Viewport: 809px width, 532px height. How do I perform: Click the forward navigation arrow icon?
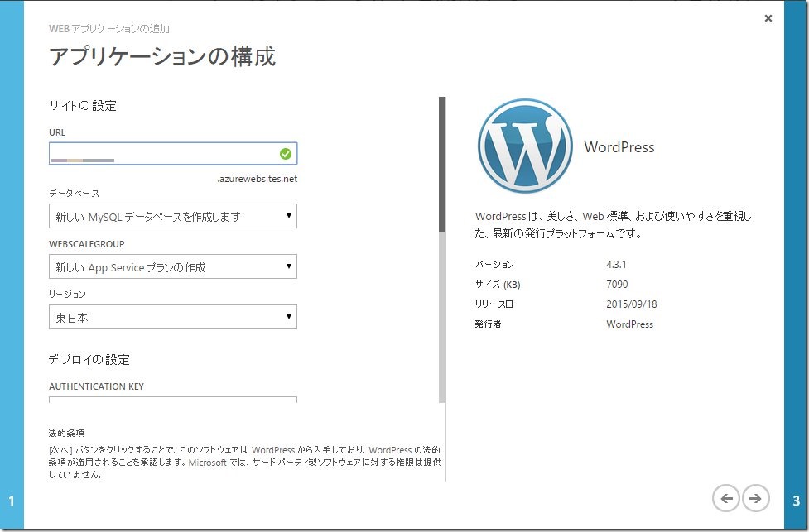[754, 499]
